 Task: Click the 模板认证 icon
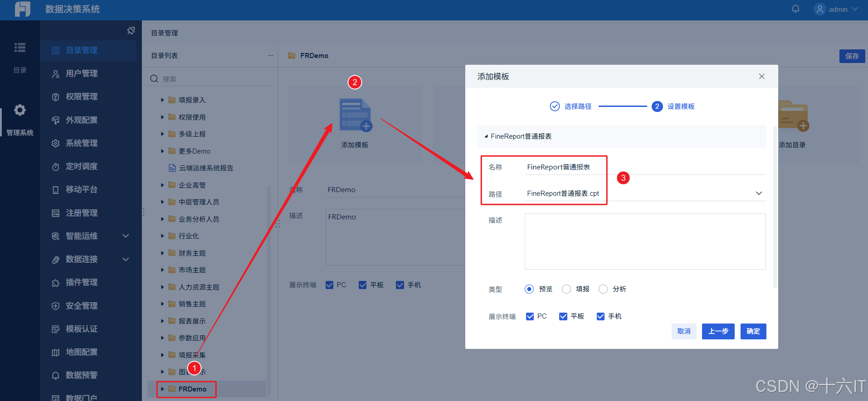coord(55,329)
